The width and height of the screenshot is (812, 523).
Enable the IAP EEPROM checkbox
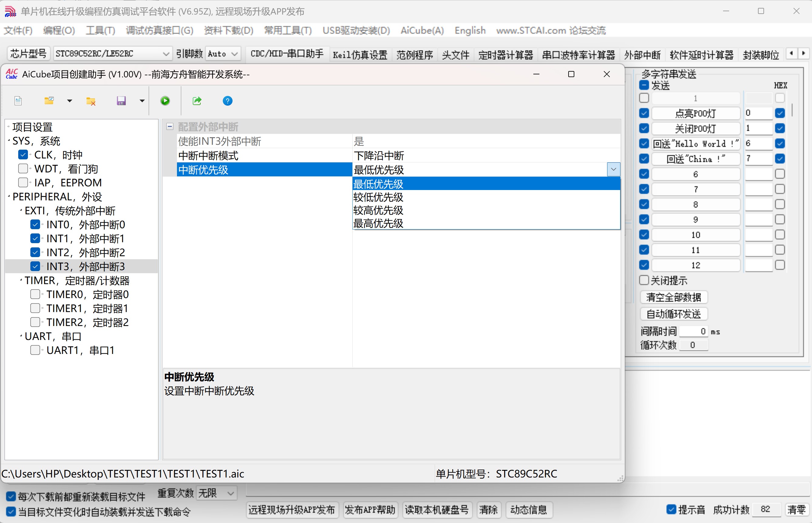[23, 183]
